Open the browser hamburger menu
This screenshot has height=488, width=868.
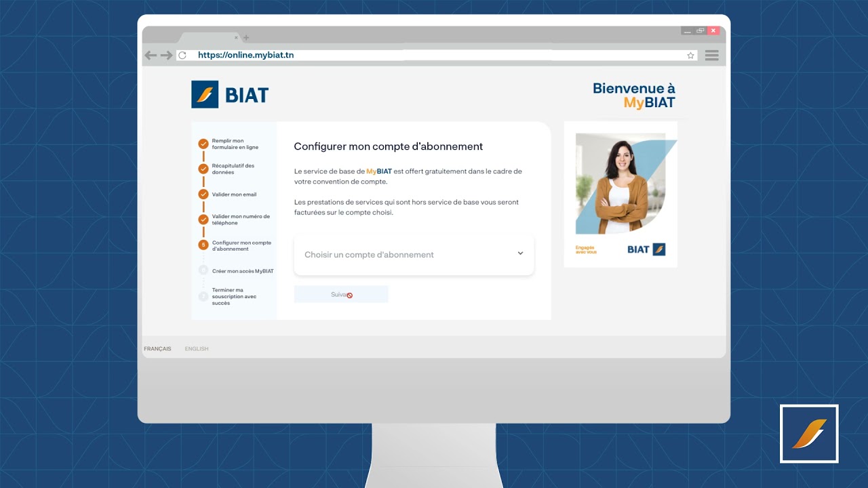(711, 55)
